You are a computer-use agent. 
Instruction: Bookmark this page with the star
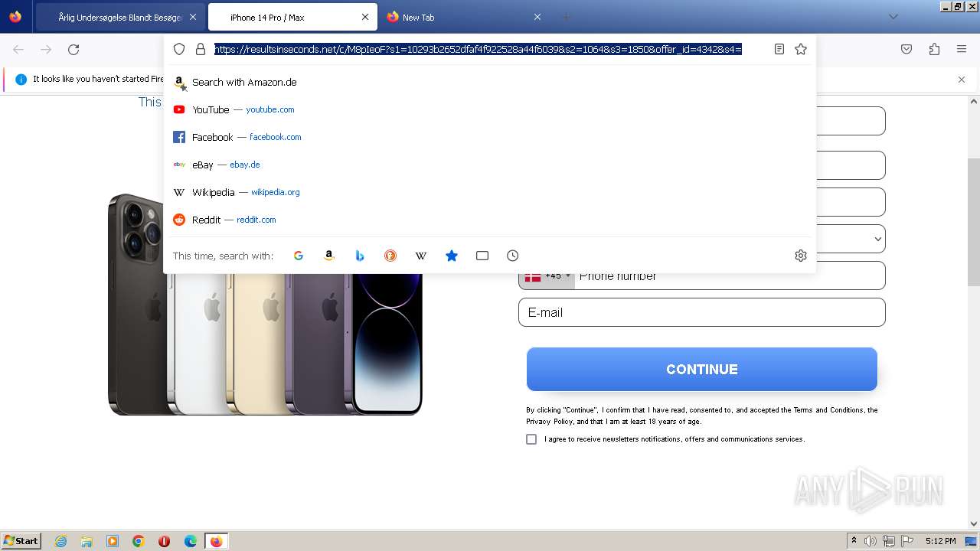(801, 49)
